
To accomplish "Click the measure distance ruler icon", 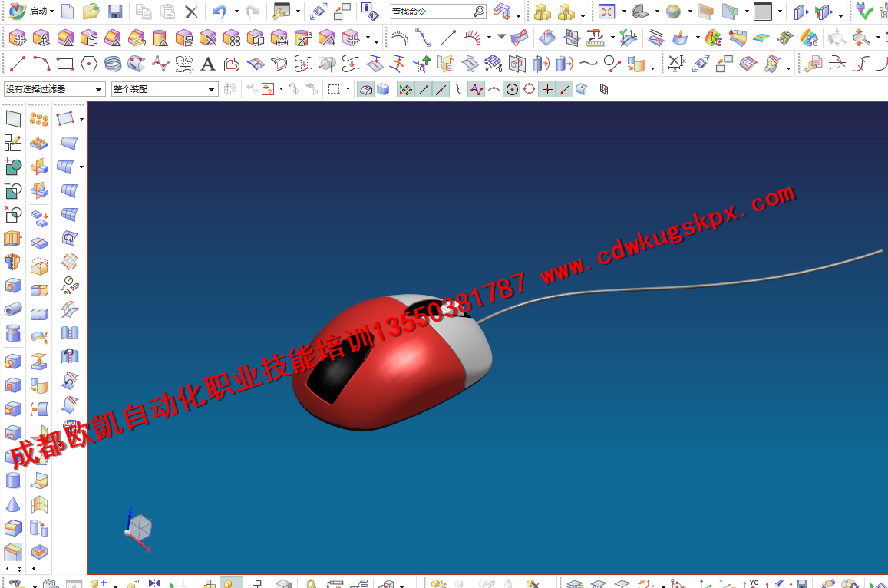I will (595, 38).
